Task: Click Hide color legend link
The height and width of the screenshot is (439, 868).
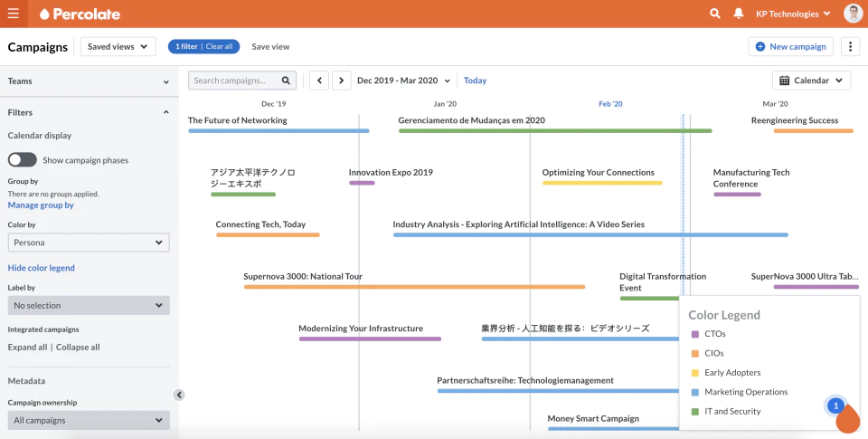Action: click(x=41, y=268)
